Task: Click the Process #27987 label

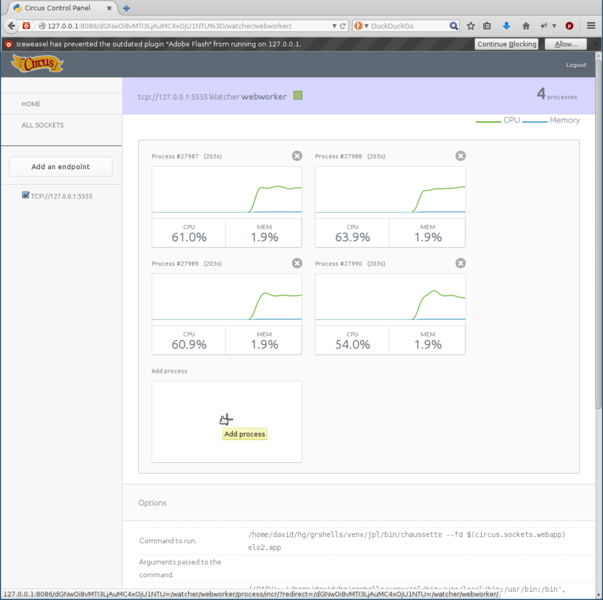Action: click(175, 156)
